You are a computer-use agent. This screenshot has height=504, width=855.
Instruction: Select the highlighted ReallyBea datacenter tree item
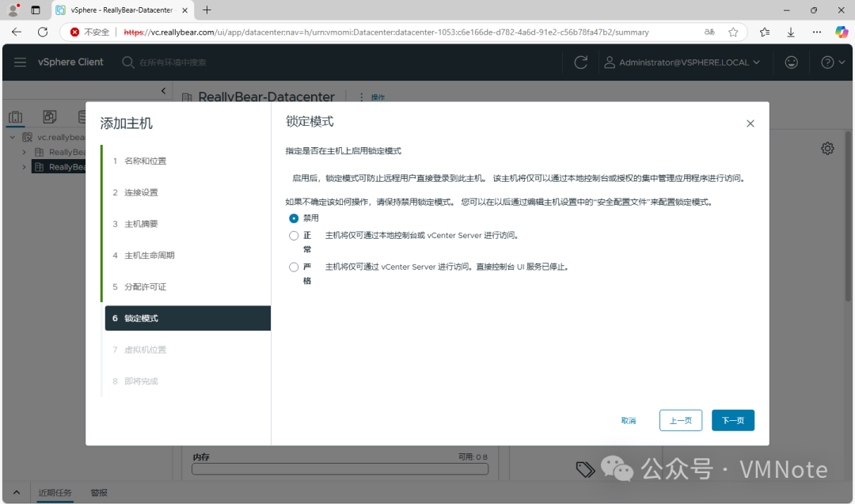coord(60,167)
